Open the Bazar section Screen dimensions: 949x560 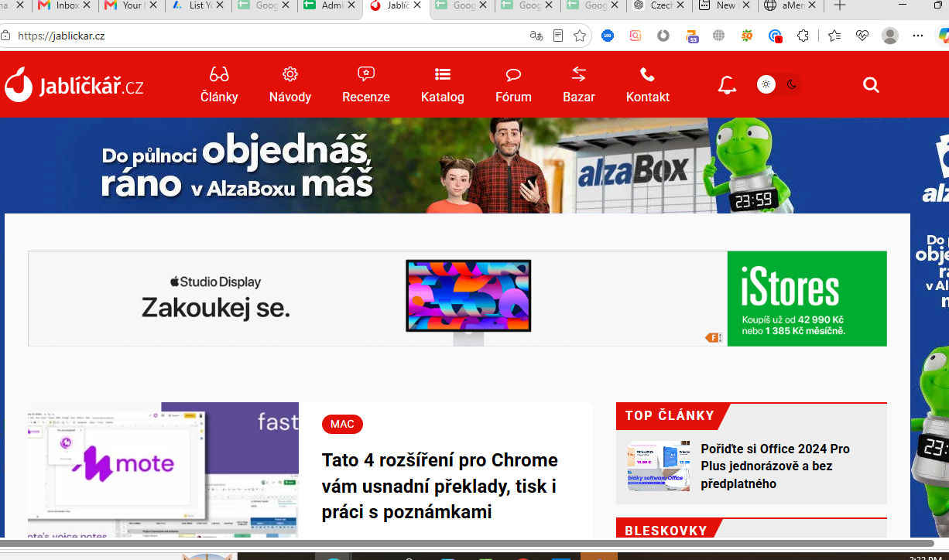point(579,84)
